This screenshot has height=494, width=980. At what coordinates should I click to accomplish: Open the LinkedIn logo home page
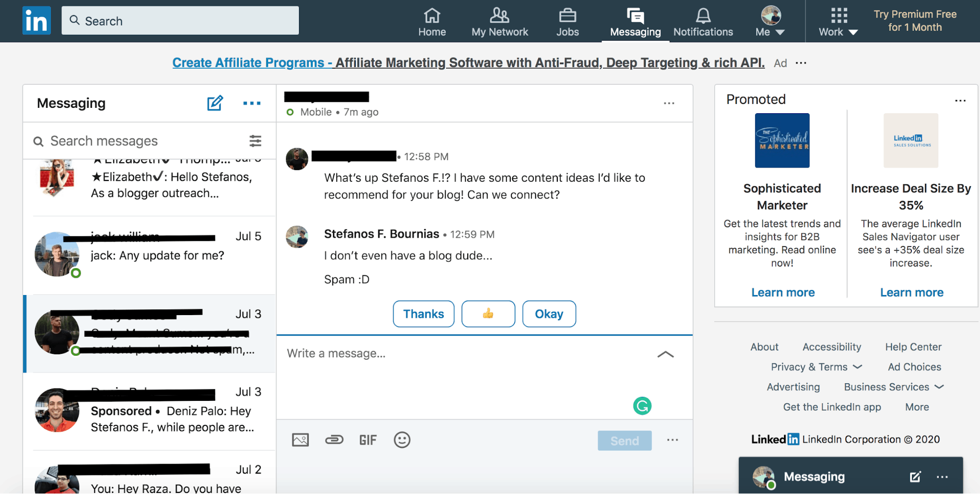coord(36,21)
